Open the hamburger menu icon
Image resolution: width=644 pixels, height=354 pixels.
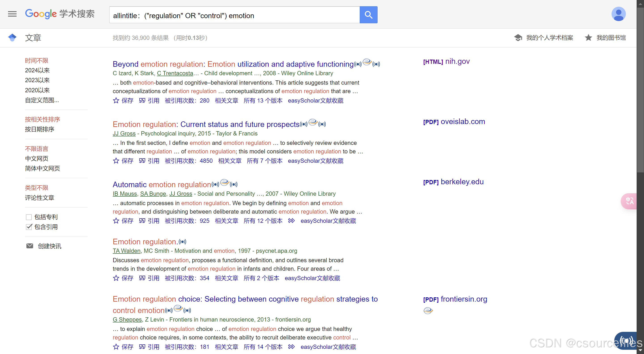pyautogui.click(x=12, y=14)
